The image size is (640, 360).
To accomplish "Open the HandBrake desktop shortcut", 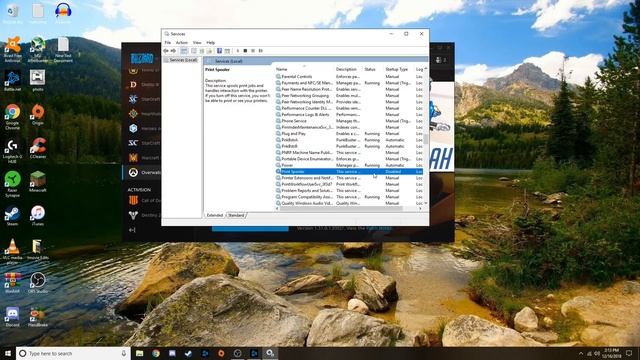I will (x=38, y=317).
